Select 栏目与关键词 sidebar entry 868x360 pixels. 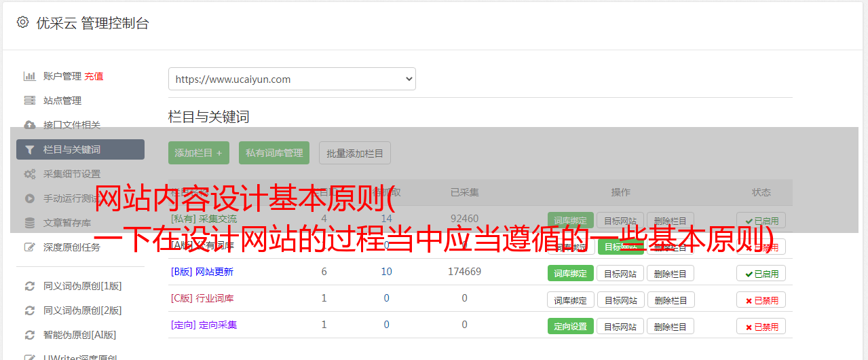(x=80, y=149)
